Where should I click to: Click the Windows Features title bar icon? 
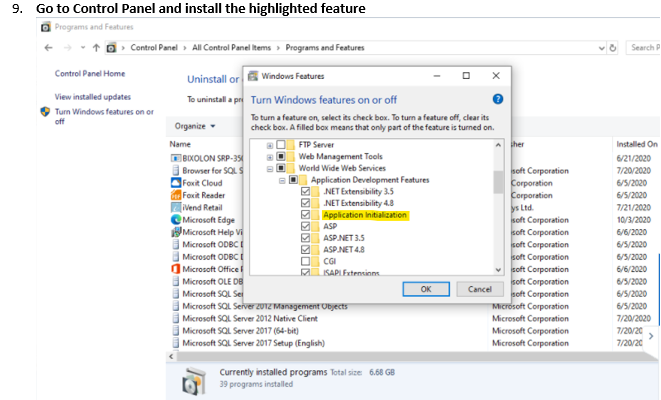point(253,76)
